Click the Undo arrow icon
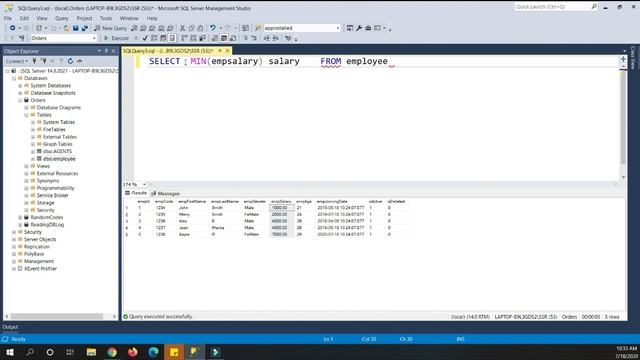 coord(213,28)
